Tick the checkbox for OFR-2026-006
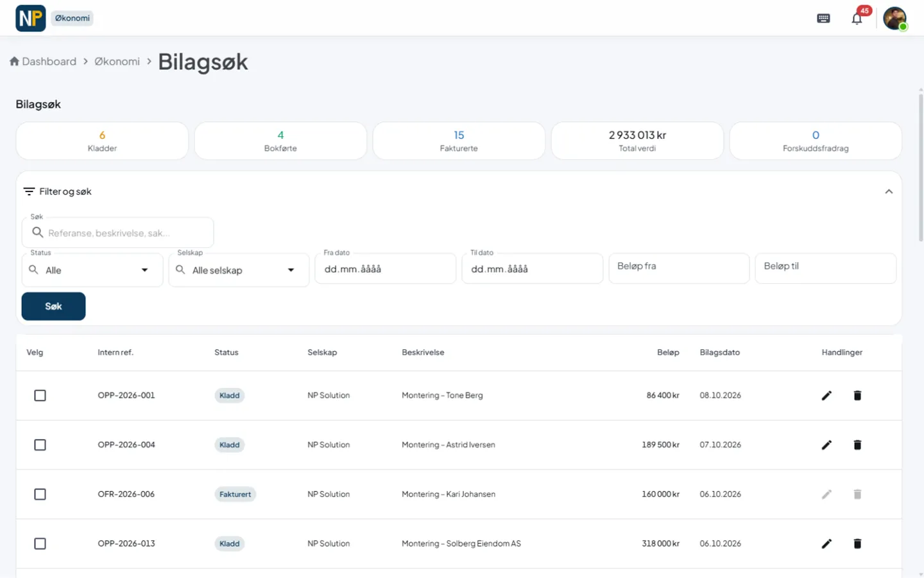The height and width of the screenshot is (578, 924). [40, 495]
